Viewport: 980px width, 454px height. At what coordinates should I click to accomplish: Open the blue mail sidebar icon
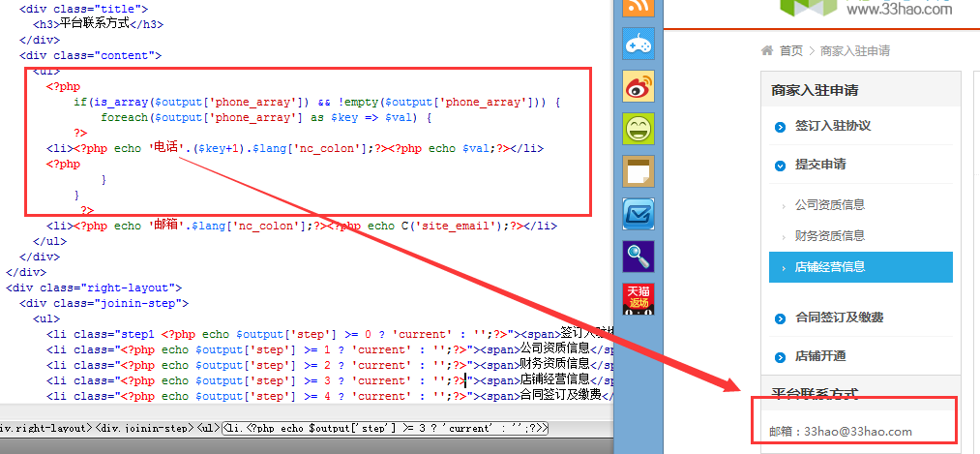pyautogui.click(x=638, y=214)
